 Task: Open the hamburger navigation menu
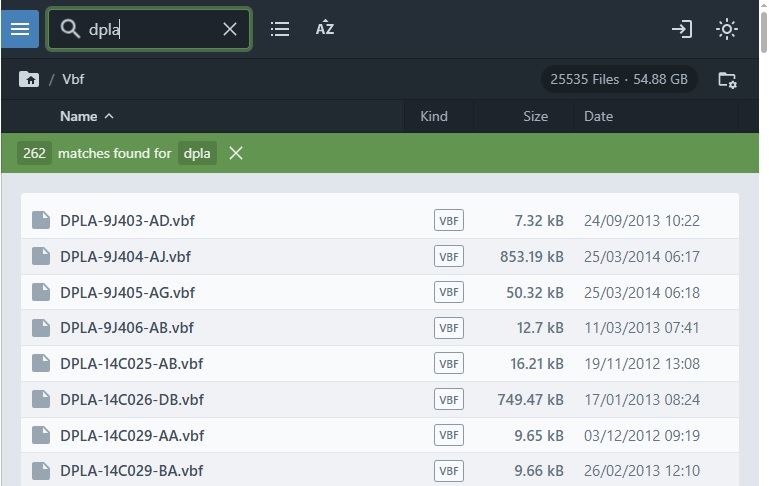[x=20, y=29]
